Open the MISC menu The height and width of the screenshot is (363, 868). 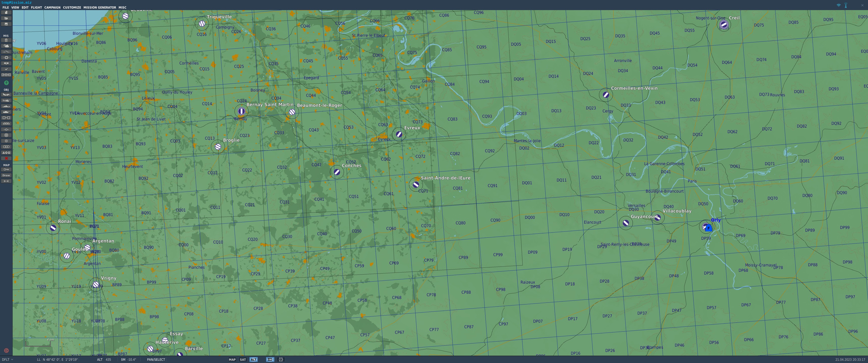(x=123, y=7)
